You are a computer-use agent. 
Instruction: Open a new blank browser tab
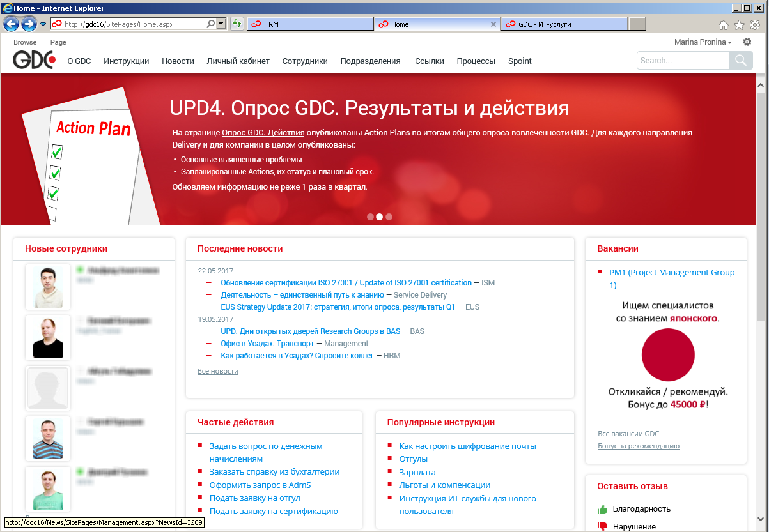(637, 24)
